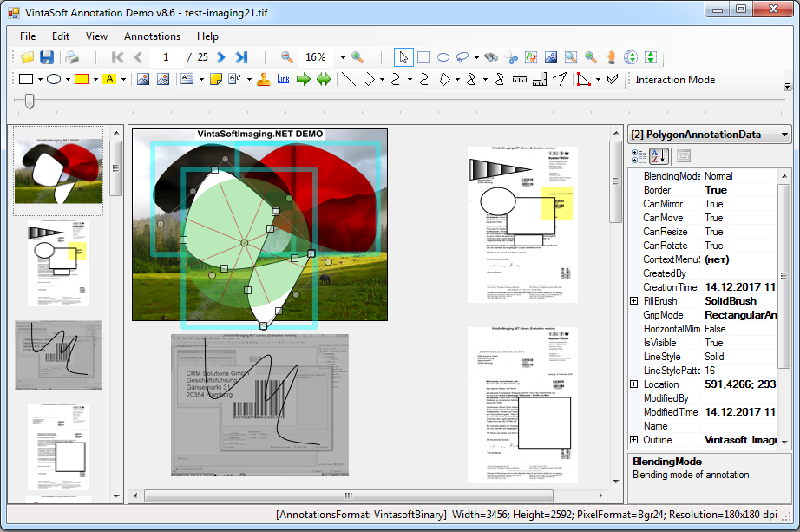The width and height of the screenshot is (800, 532).
Task: Expand the Outline property
Action: click(633, 440)
